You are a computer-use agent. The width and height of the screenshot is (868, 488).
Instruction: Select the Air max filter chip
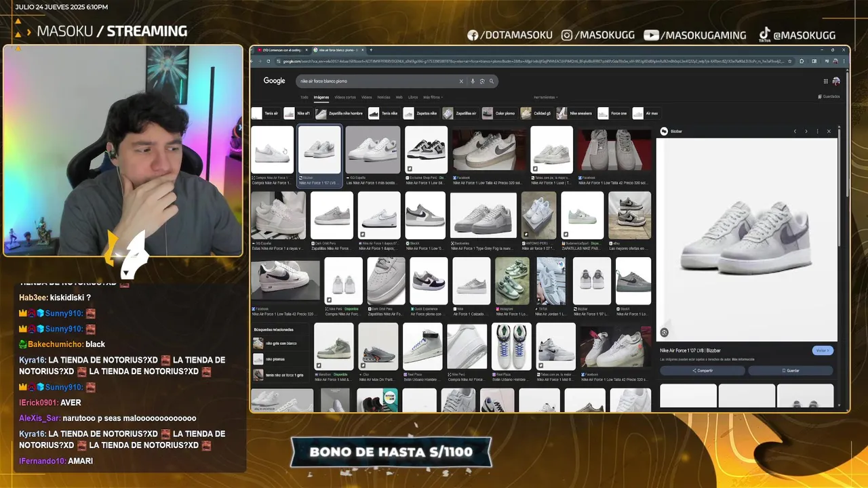(646, 113)
